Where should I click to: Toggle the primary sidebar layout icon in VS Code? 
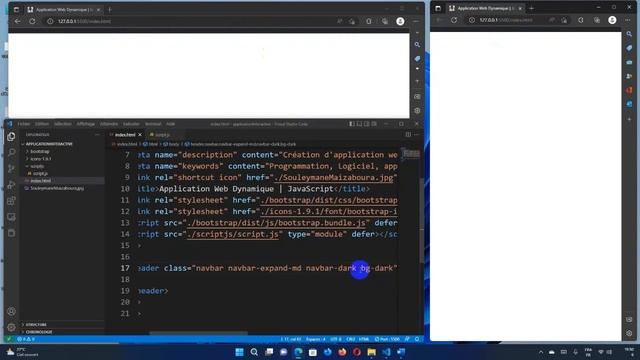[351, 124]
